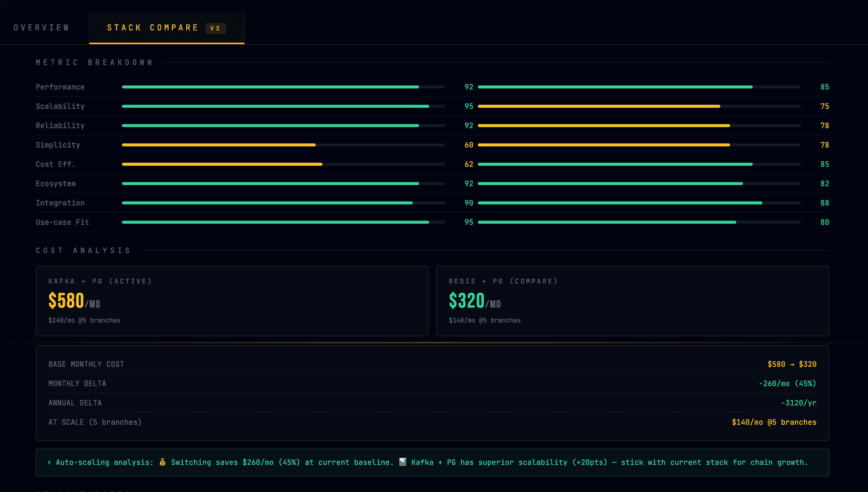Switch to the Overview tab
868x492 pixels.
42,27
